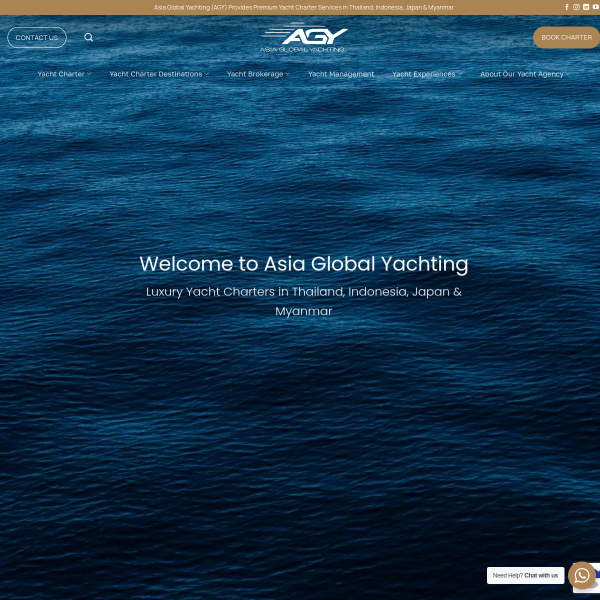Open the YouTube channel icon

point(595,7)
